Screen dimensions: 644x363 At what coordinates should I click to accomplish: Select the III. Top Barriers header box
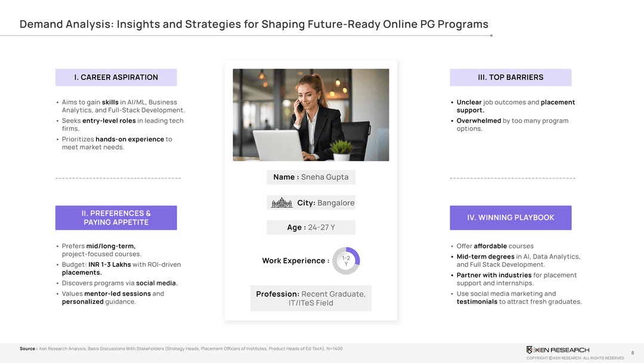click(x=510, y=78)
